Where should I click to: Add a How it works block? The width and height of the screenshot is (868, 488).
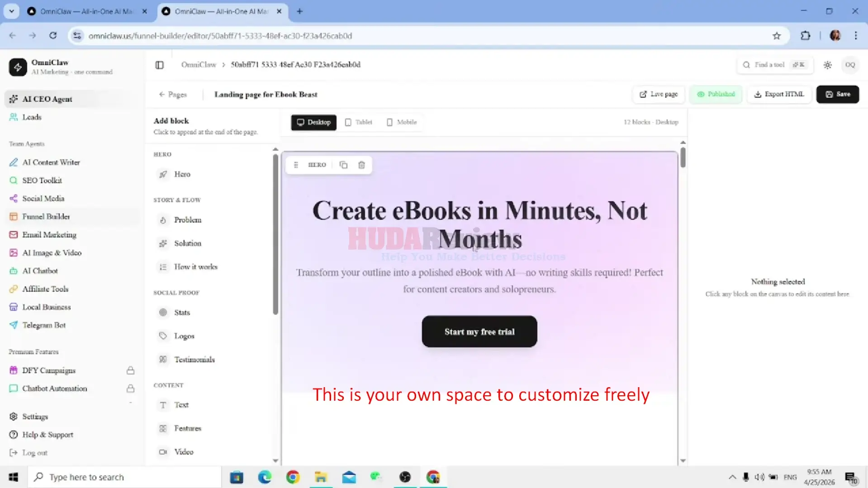tap(195, 267)
